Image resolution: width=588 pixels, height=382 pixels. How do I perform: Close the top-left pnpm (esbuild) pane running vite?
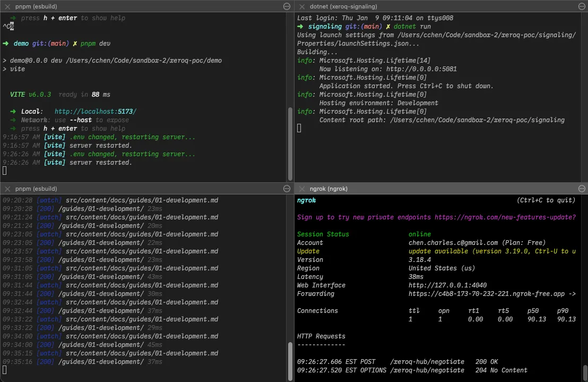click(x=7, y=6)
